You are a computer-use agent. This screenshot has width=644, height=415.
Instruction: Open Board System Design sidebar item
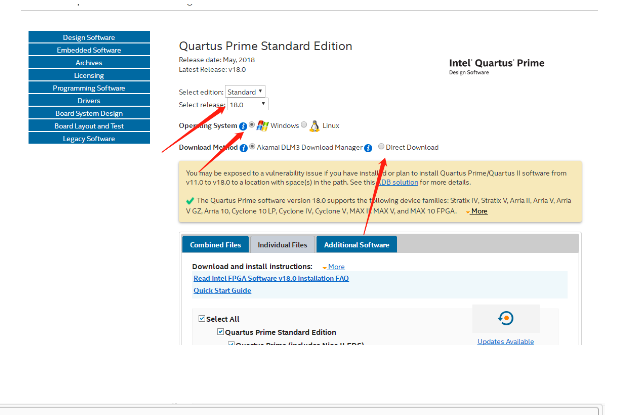click(x=89, y=113)
